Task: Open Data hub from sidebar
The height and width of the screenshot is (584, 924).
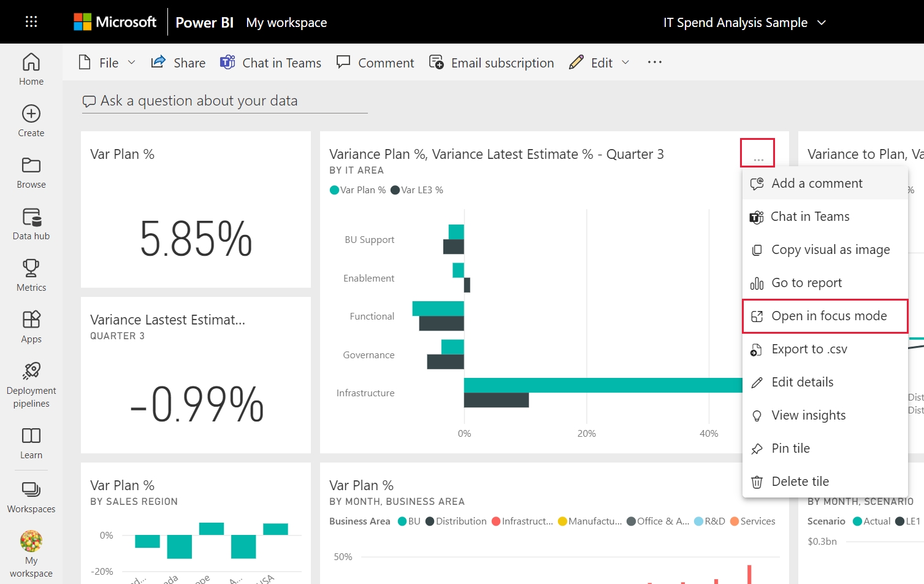Action: pyautogui.click(x=31, y=224)
